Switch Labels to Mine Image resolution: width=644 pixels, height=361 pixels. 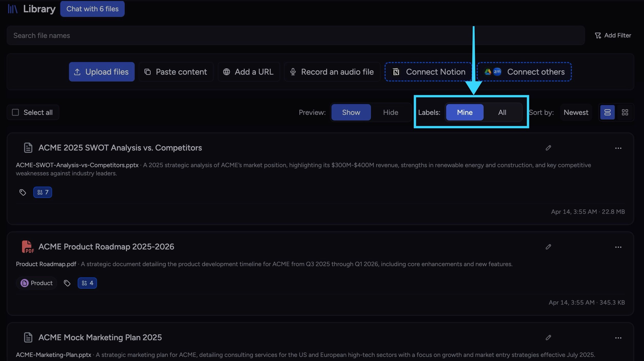click(465, 112)
